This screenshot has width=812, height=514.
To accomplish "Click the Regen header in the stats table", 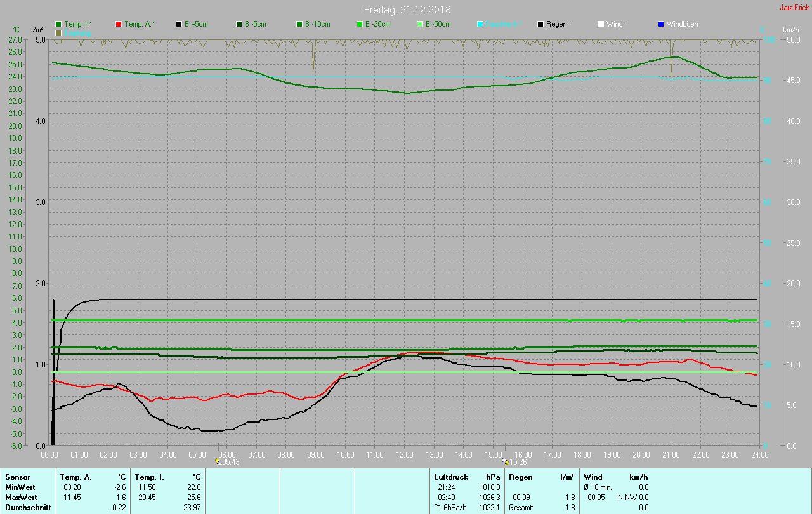I will click(x=520, y=477).
